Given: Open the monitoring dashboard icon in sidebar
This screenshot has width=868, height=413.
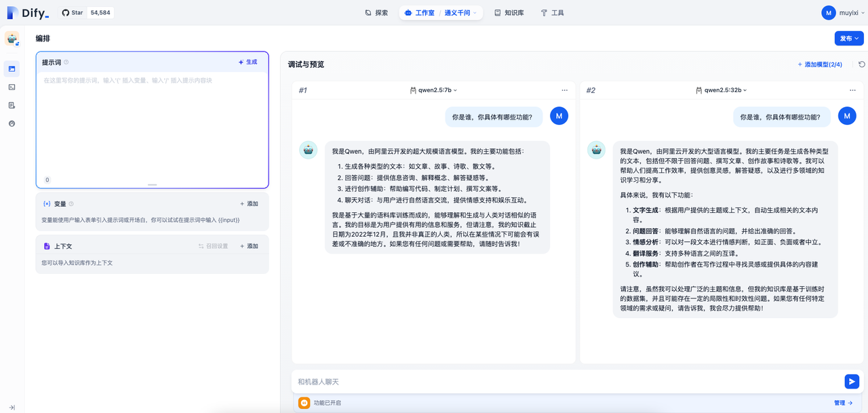Looking at the screenshot, I should tap(12, 123).
